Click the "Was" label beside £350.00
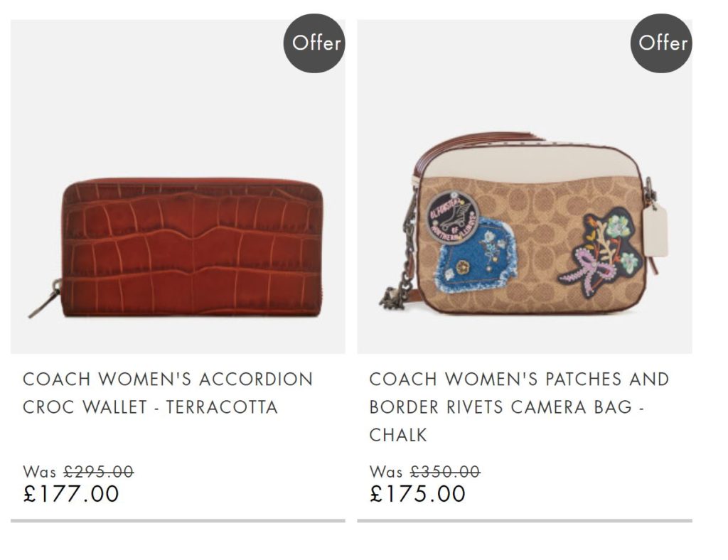This screenshot has width=728, height=560. tap(386, 473)
